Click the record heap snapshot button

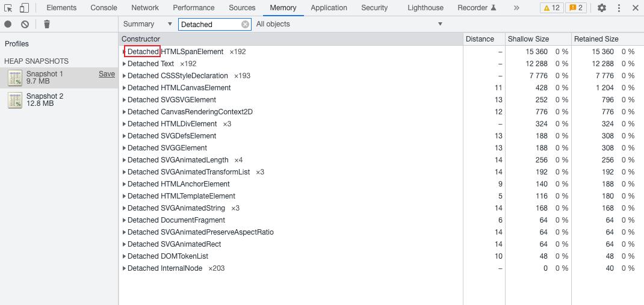pyautogui.click(x=8, y=24)
